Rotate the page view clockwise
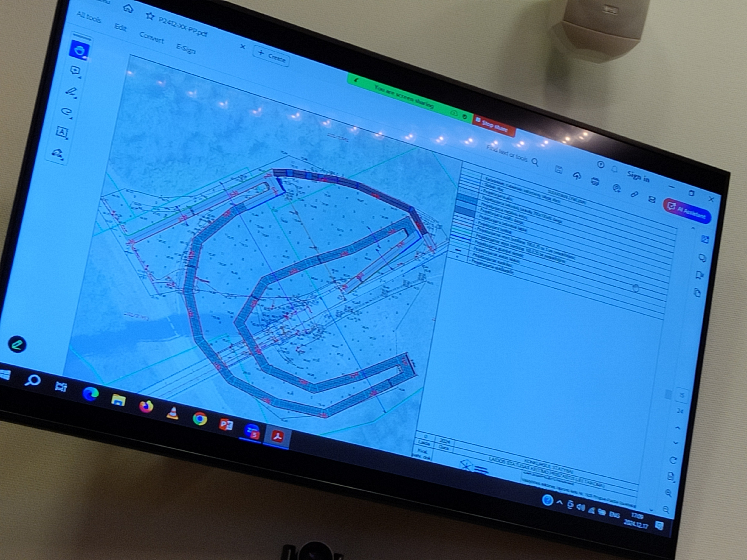747x560 pixels. point(673,460)
